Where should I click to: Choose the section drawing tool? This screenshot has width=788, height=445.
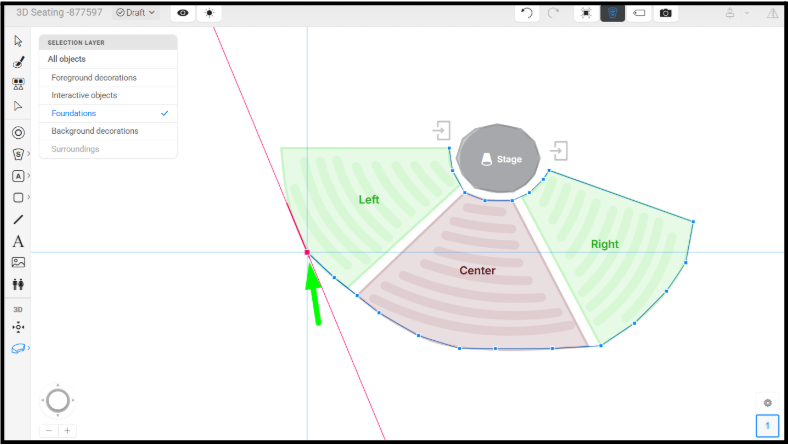(18, 154)
